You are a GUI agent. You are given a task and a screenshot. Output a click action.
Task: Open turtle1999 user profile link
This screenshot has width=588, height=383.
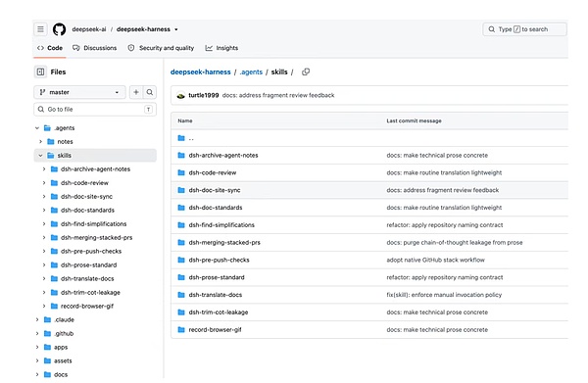tap(203, 95)
